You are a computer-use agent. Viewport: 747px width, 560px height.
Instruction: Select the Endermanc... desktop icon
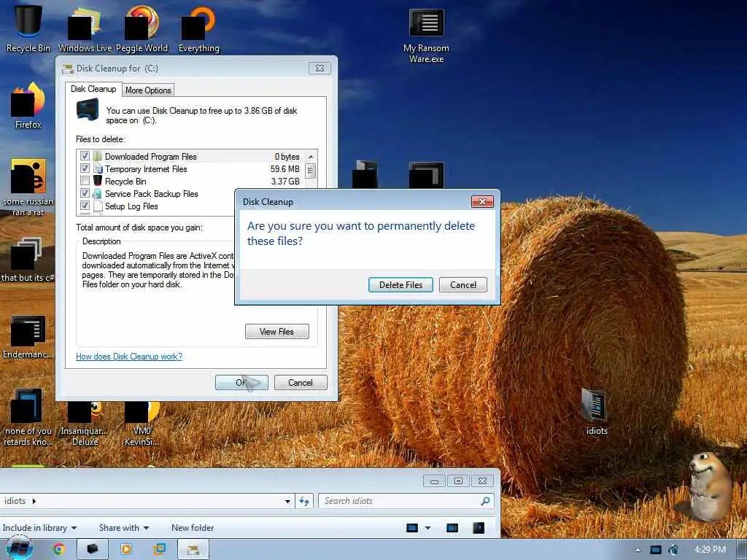pos(28,337)
